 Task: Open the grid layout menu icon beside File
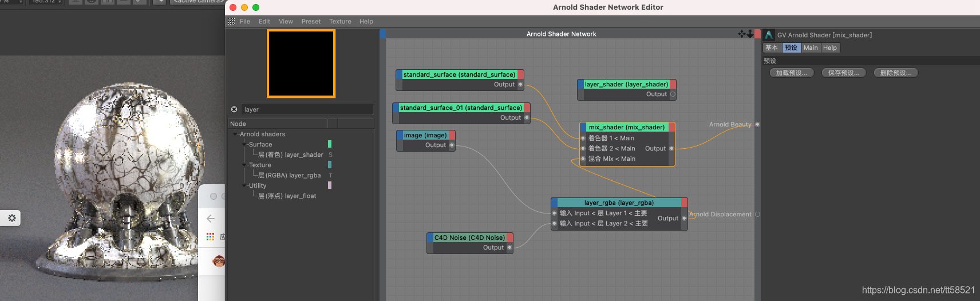tap(231, 21)
